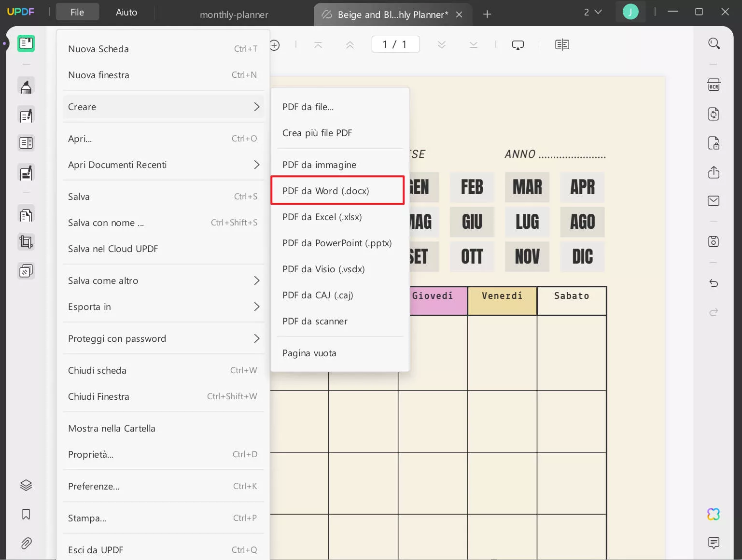Click the Save as other disk icon
The image size is (742, 560).
pos(714,241)
